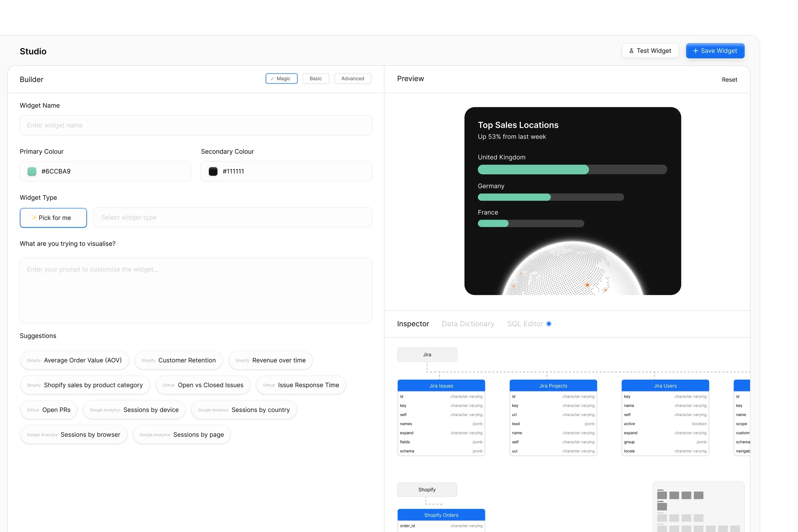The image size is (798, 532).
Task: Click the schema minimap thumbnail
Action: click(698, 506)
